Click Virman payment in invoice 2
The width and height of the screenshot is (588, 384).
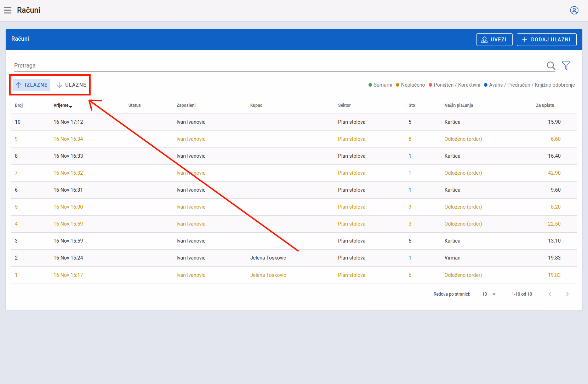coord(452,258)
